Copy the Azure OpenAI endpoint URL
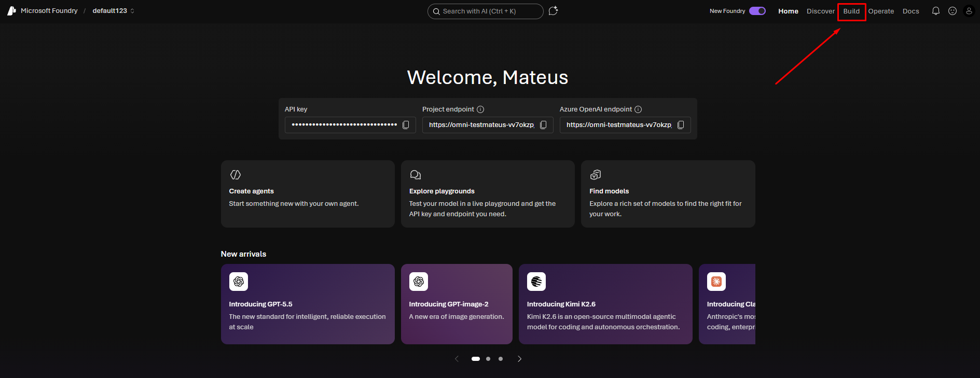The height and width of the screenshot is (378, 980). click(681, 125)
